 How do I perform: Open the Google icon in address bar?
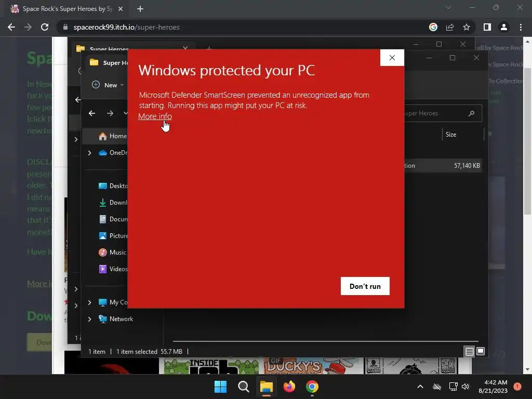point(433,27)
